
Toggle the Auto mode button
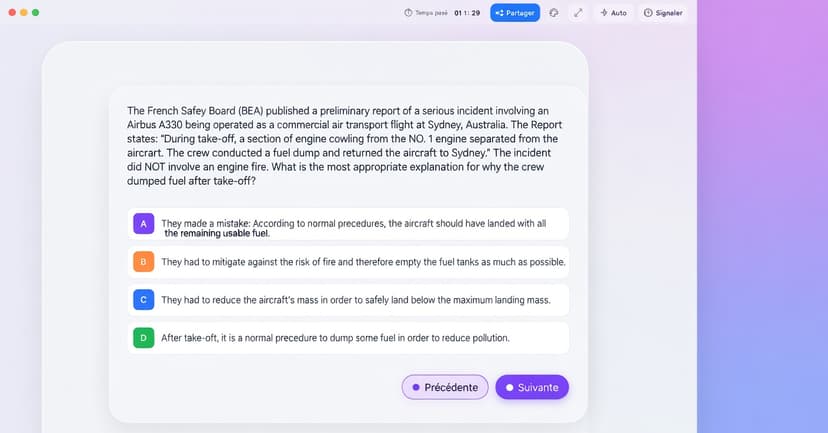(x=612, y=13)
